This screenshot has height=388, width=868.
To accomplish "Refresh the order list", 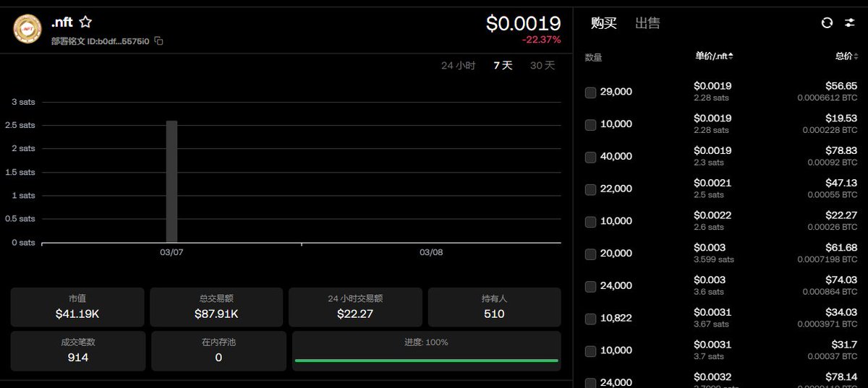I will pyautogui.click(x=827, y=23).
